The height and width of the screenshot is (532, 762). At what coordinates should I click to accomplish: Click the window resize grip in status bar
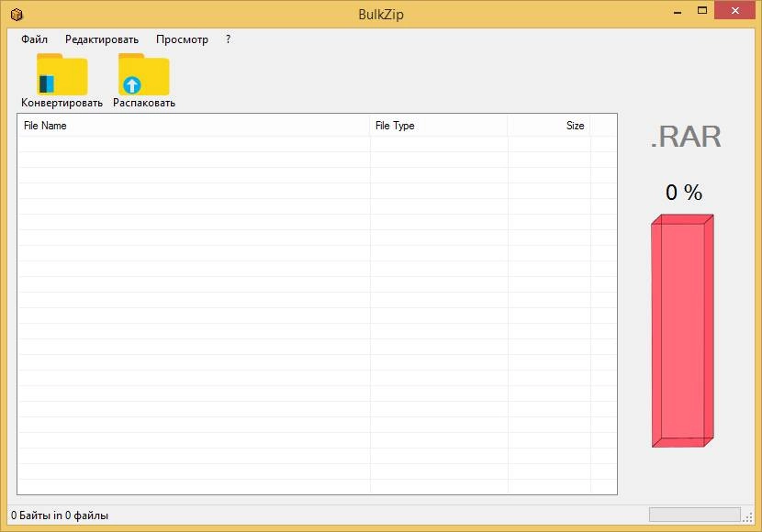(x=748, y=517)
